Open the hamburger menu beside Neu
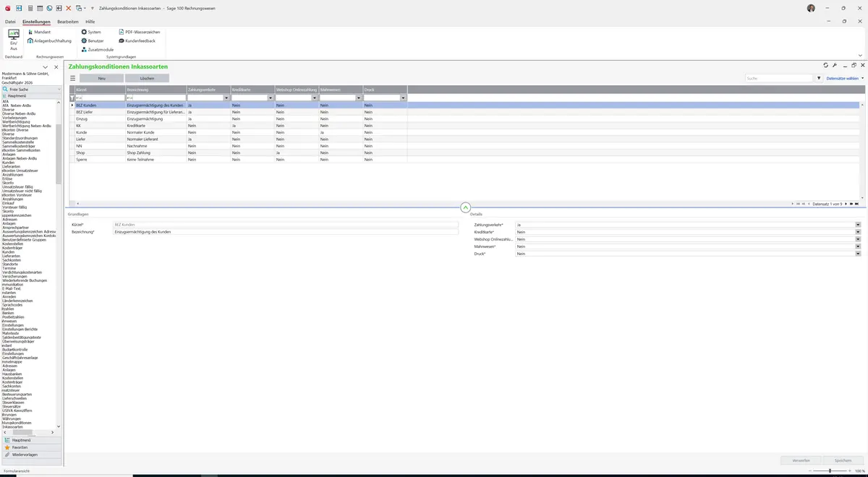 tap(72, 78)
